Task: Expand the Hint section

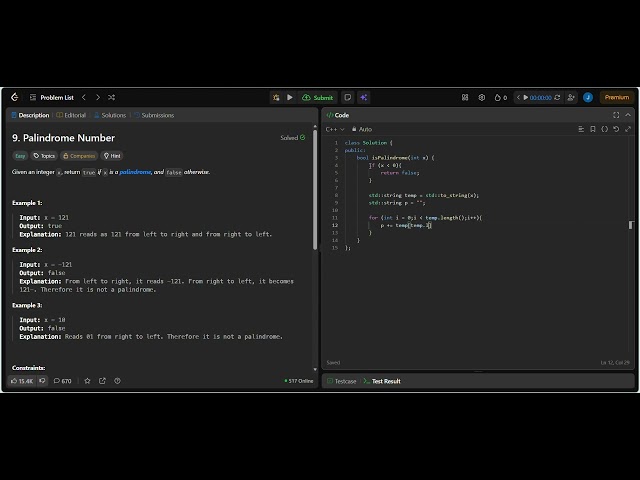Action: point(112,156)
